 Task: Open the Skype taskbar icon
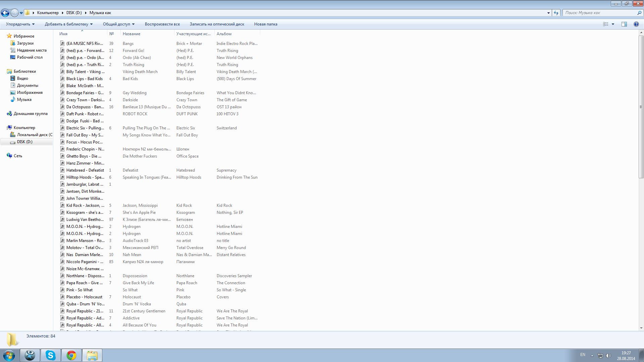(x=51, y=355)
